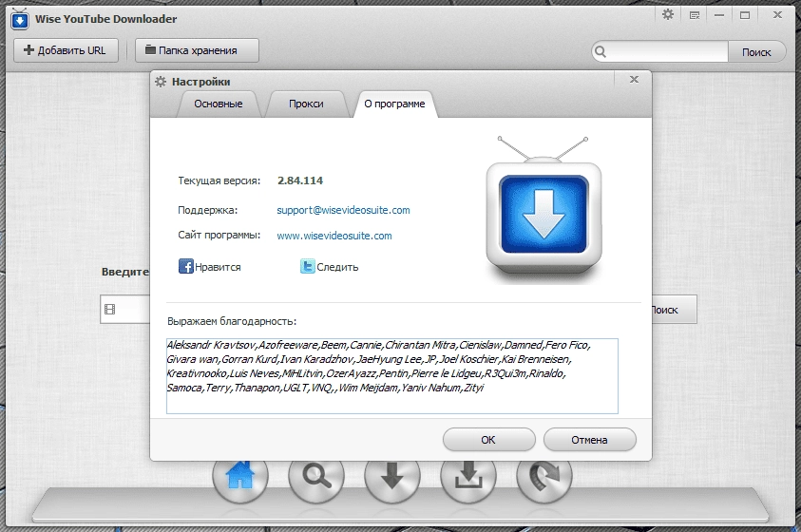This screenshot has height=532, width=801.
Task: Click the Поддержка label
Action: (x=207, y=210)
